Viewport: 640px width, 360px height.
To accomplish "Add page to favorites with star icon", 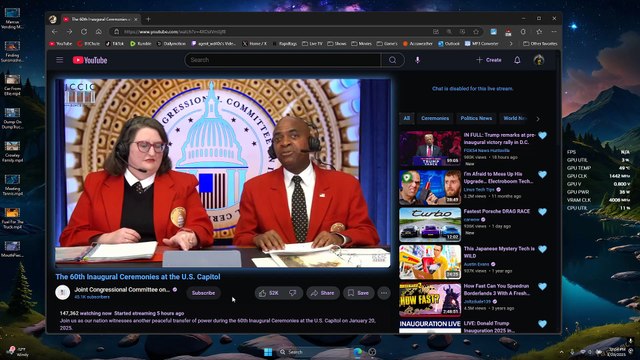I will coord(476,31).
